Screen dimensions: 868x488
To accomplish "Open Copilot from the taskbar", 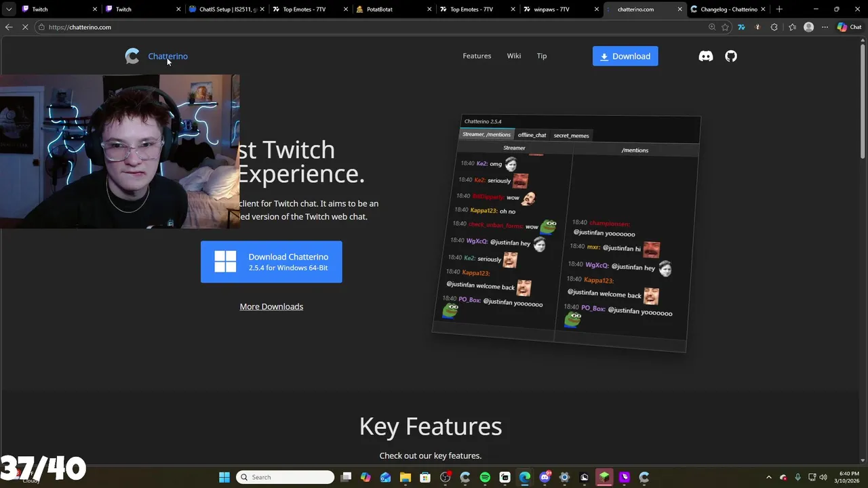I will (366, 477).
